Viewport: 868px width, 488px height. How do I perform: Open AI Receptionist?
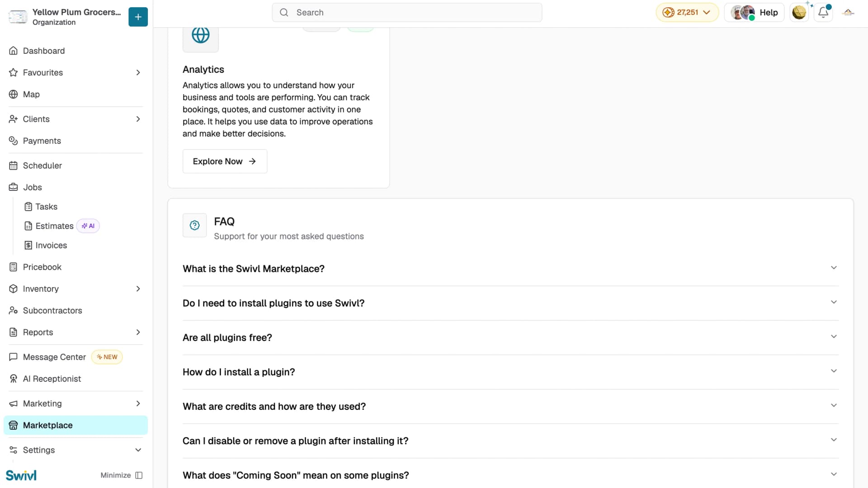[75, 379]
